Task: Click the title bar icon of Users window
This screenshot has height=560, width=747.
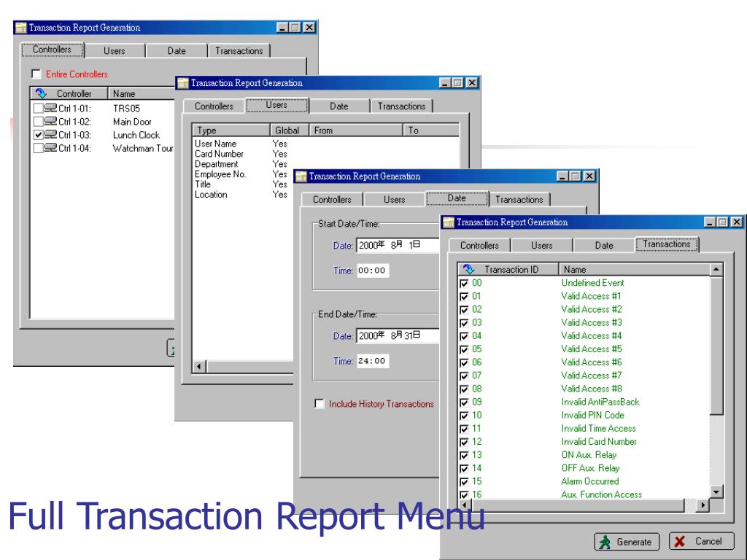Action: (183, 83)
